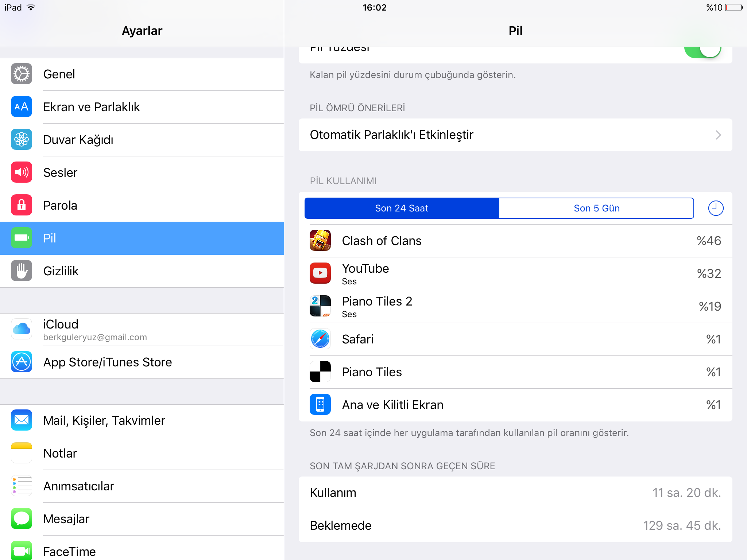747x560 pixels.
Task: Tap the Duvar Kağıdı flower icon
Action: click(22, 140)
